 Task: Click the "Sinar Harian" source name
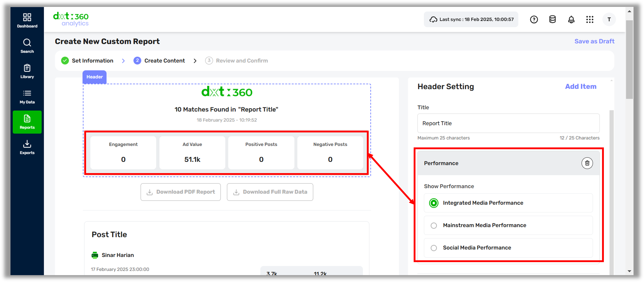[118, 255]
